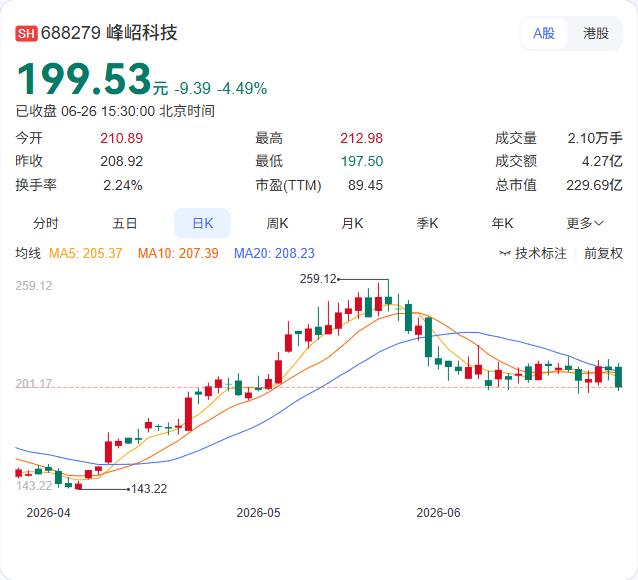This screenshot has height=580, width=638.
Task: Switch to the 港股 market tab
Action: tap(595, 33)
